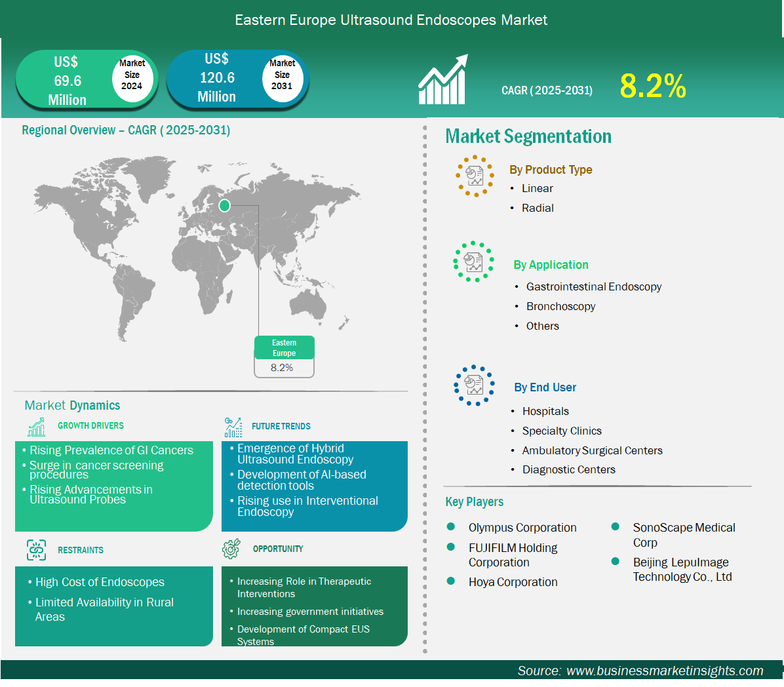Screen dimensions: 784x687
Task: Click the Growth Drivers chart icon
Action: point(37,427)
